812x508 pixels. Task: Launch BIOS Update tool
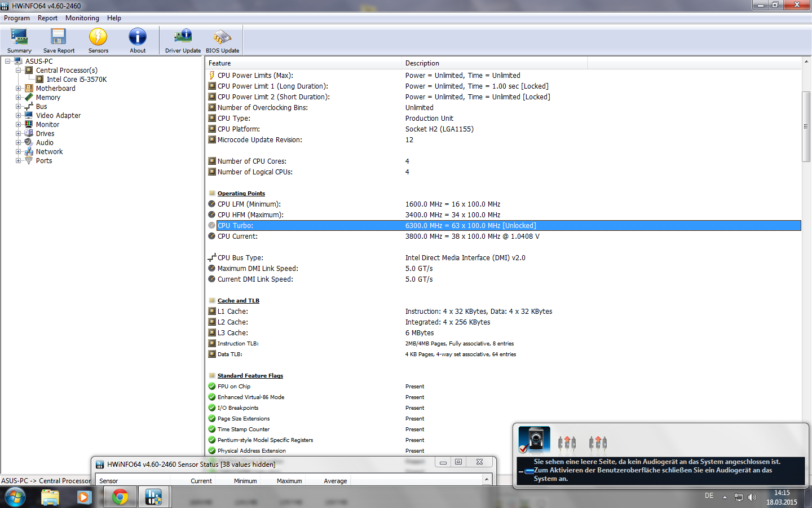pyautogui.click(x=222, y=40)
